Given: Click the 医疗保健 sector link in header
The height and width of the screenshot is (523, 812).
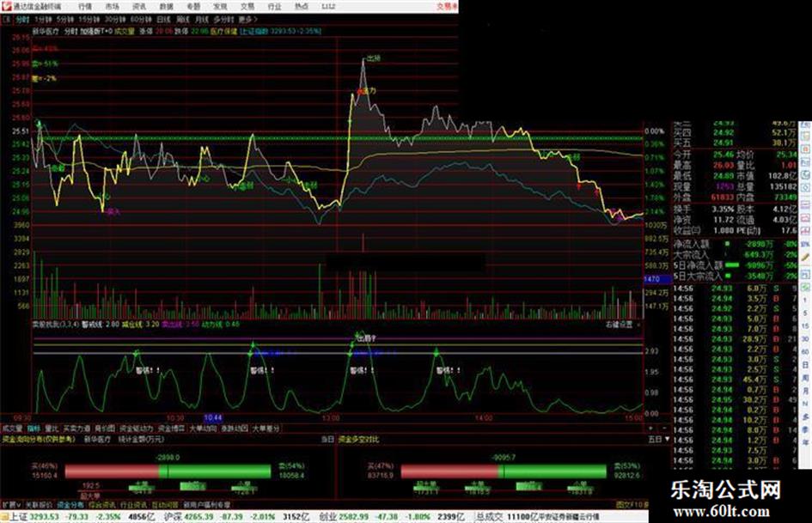Looking at the screenshot, I should 223,31.
